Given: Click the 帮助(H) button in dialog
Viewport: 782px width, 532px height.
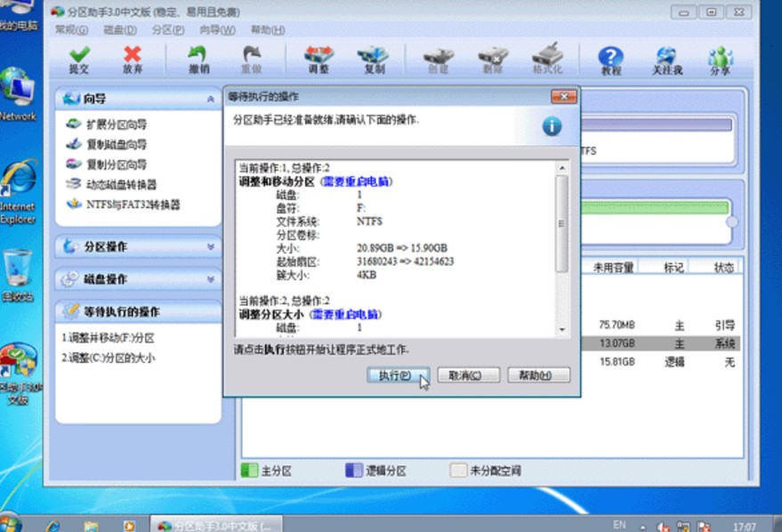Looking at the screenshot, I should (x=538, y=375).
